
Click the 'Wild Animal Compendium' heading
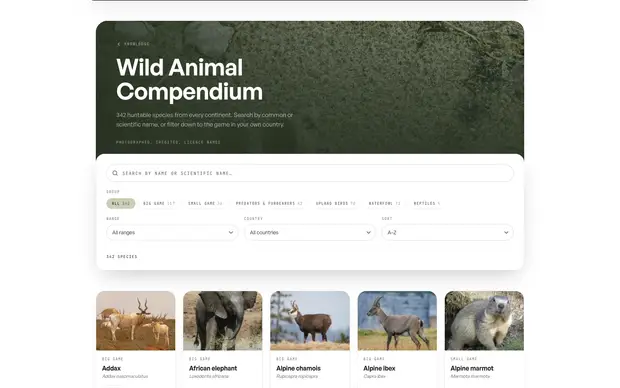click(x=189, y=79)
